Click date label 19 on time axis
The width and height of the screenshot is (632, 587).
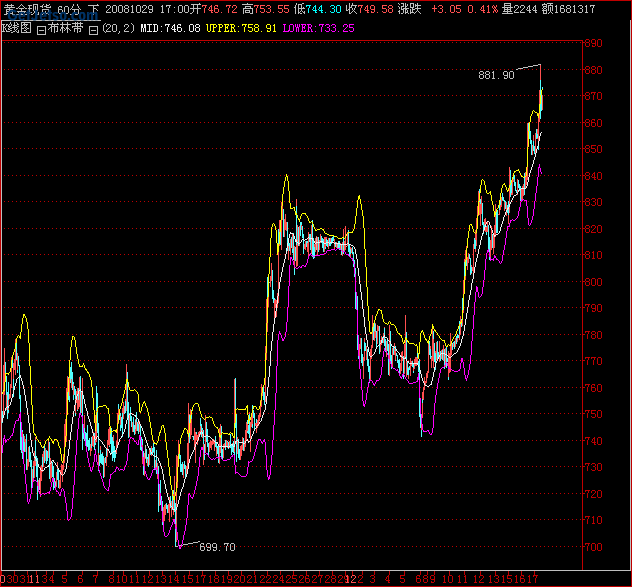228,580
